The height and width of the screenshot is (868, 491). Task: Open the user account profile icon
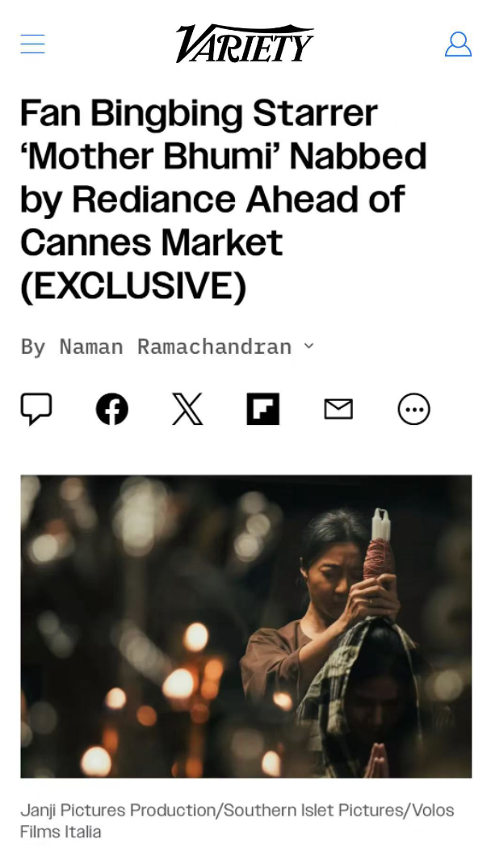pos(459,44)
